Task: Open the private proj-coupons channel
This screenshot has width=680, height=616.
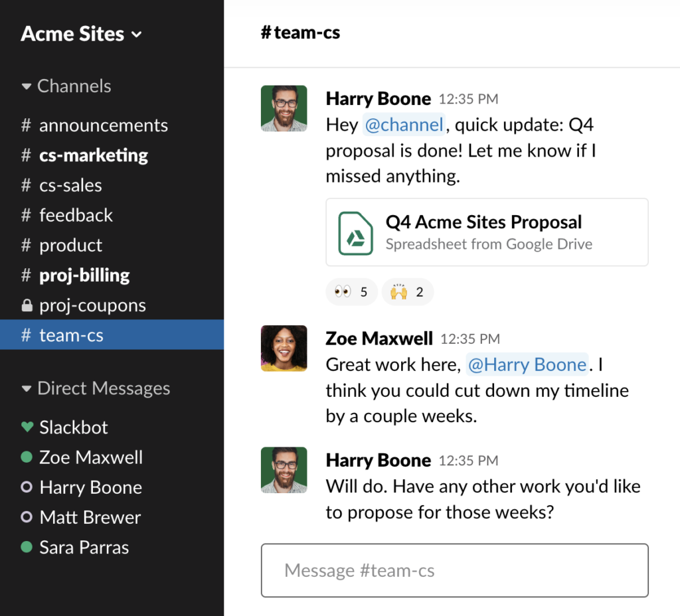Action: (112, 305)
